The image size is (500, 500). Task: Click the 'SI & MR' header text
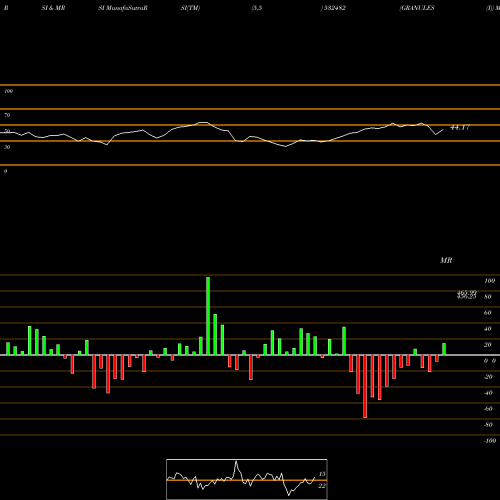tap(53, 8)
